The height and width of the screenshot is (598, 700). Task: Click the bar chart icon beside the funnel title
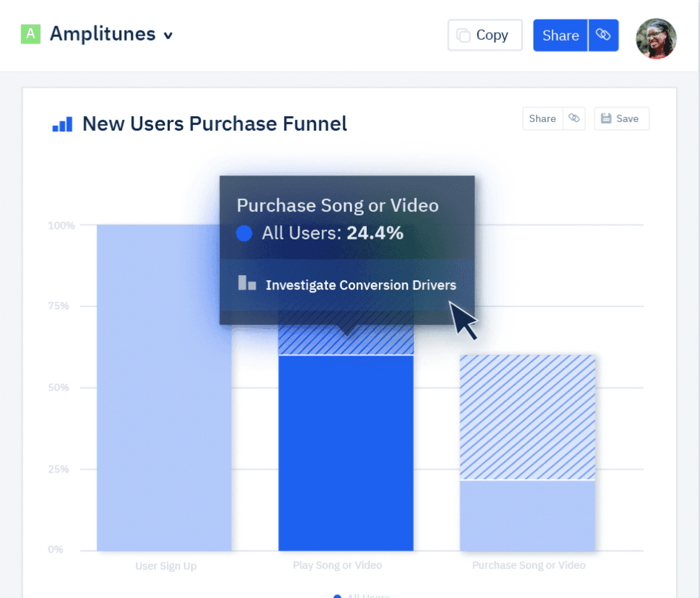click(x=62, y=123)
